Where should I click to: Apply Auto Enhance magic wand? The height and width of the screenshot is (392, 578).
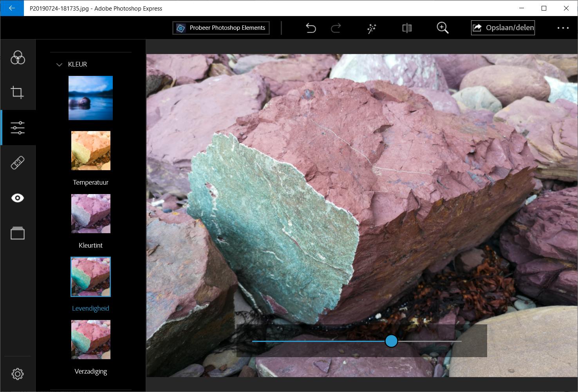pyautogui.click(x=372, y=28)
